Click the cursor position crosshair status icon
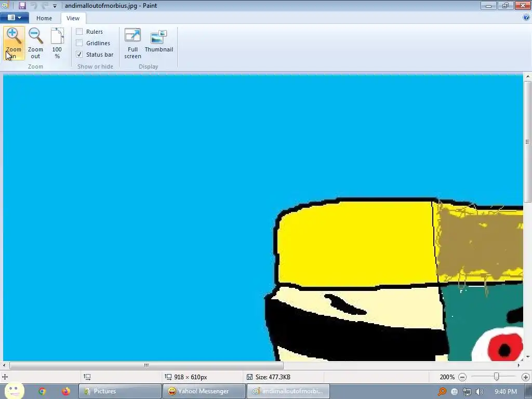Image resolution: width=532 pixels, height=399 pixels. point(5,377)
